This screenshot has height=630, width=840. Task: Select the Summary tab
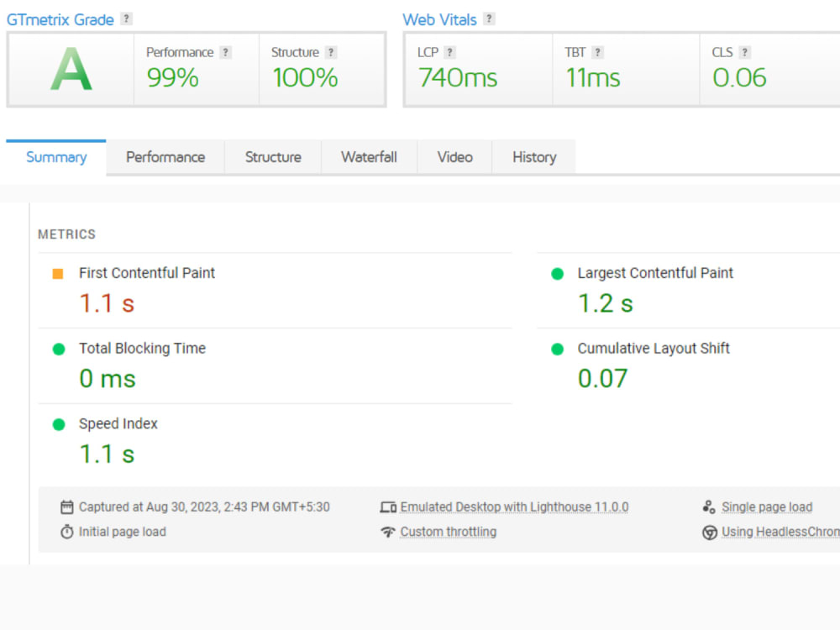point(56,157)
